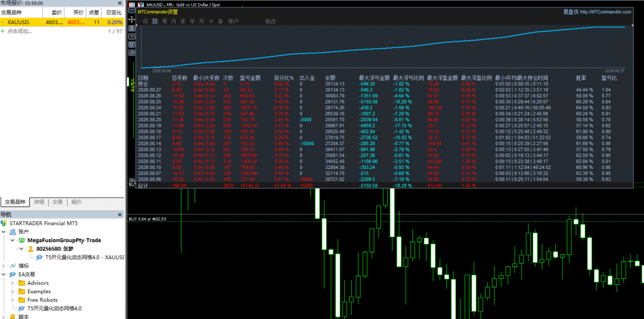The height and width of the screenshot is (319, 644).
Task: Click the graduation cap icon of T5开元量化动态网格4.0 - XAUUSD
Action: pos(40,257)
